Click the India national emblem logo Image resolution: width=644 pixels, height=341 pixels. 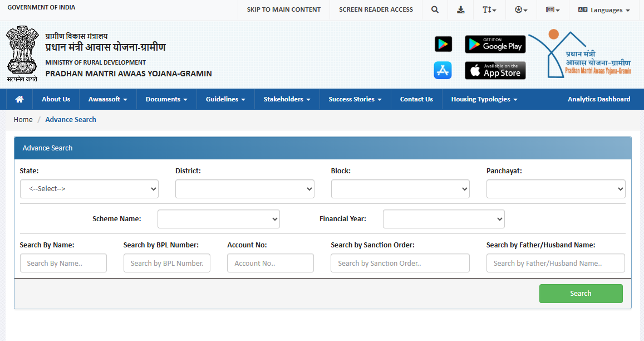pos(22,55)
